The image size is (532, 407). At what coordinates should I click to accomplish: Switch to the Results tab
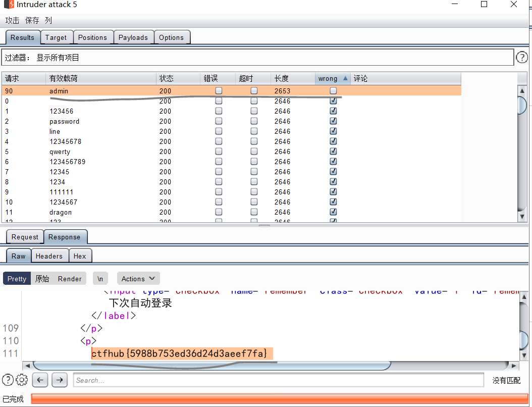tap(22, 37)
